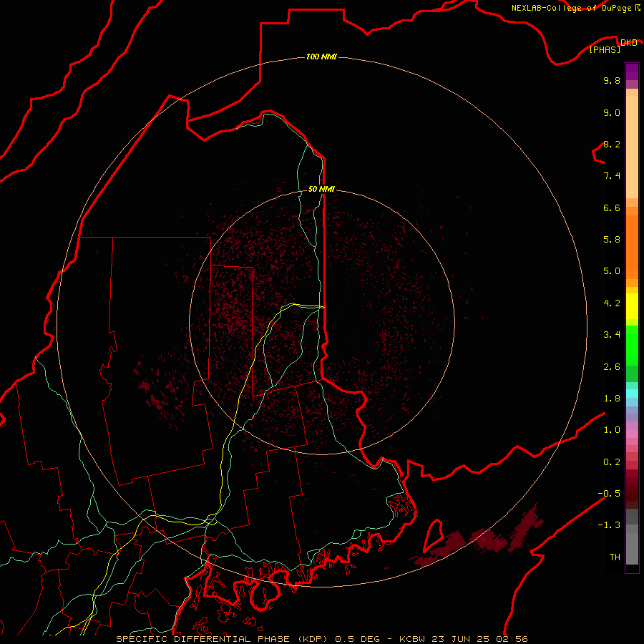Select the "9.8" value on the scale
Image resolution: width=644 pixels, height=644 pixels.
point(612,80)
